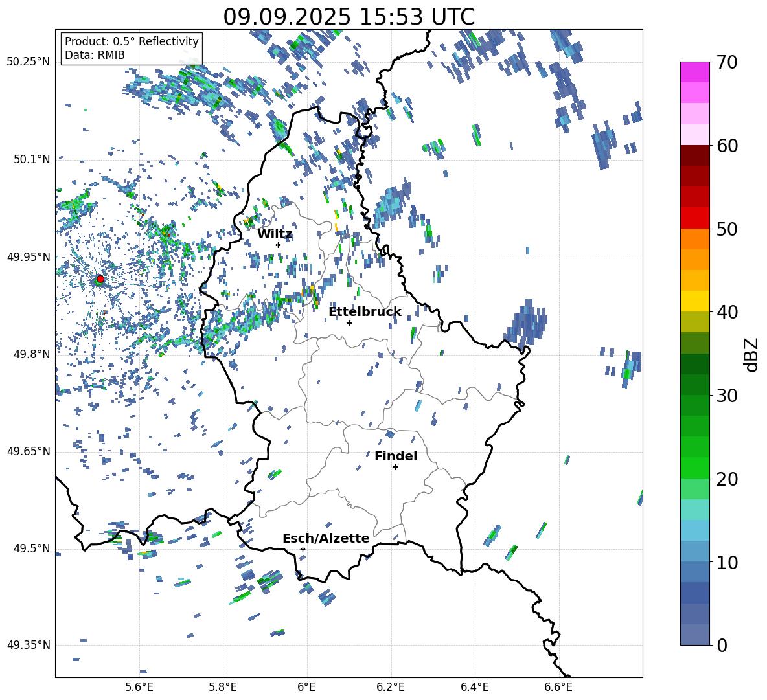Click the yellow 40 dBZ swatch
The height and width of the screenshot is (700, 767).
tap(694, 301)
